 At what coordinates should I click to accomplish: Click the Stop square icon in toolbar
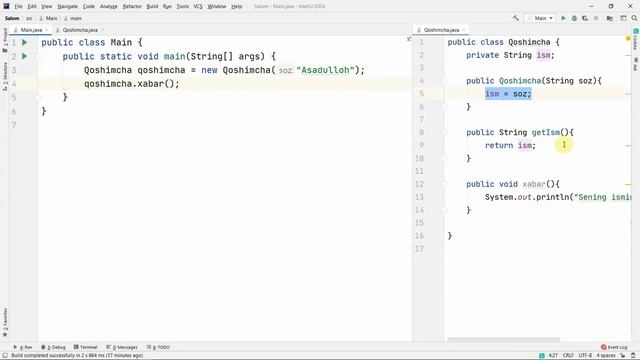(x=596, y=18)
